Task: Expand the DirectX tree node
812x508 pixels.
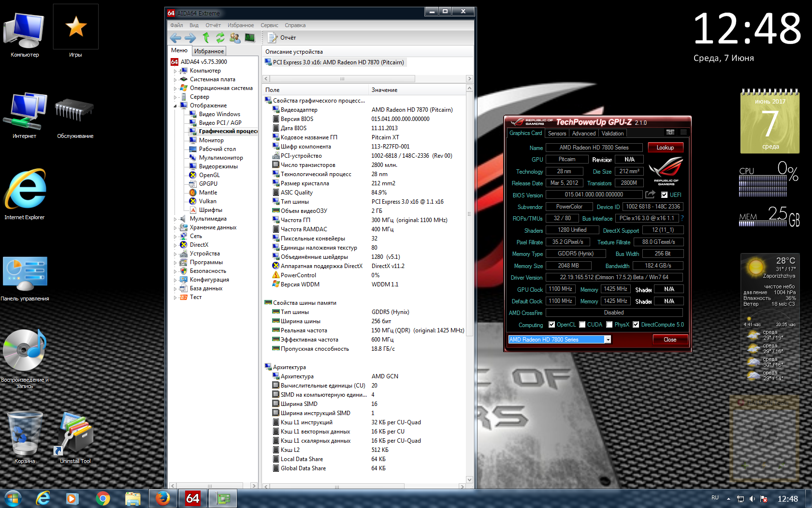Action: click(175, 245)
